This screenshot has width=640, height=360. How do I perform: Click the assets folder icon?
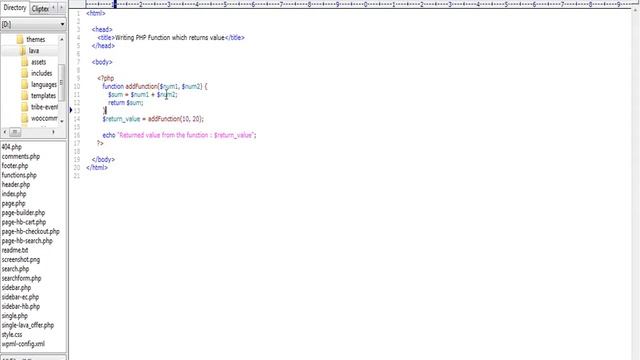click(24, 62)
